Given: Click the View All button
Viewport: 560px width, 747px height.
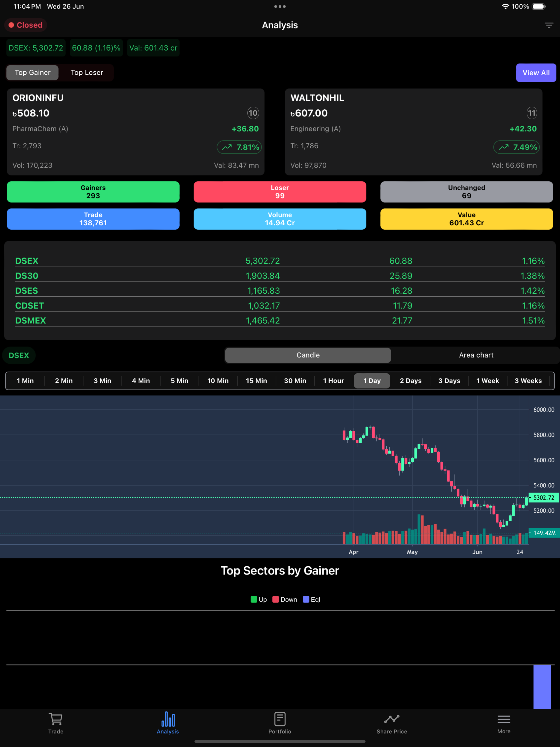Looking at the screenshot, I should pos(536,73).
